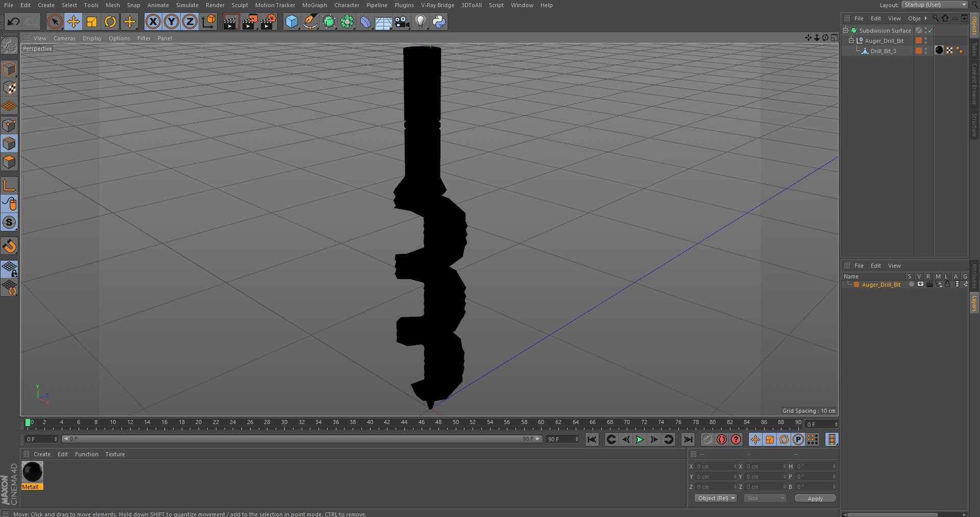Image resolution: width=980 pixels, height=517 pixels.
Task: Select the Live Selection tool
Action: tap(55, 21)
